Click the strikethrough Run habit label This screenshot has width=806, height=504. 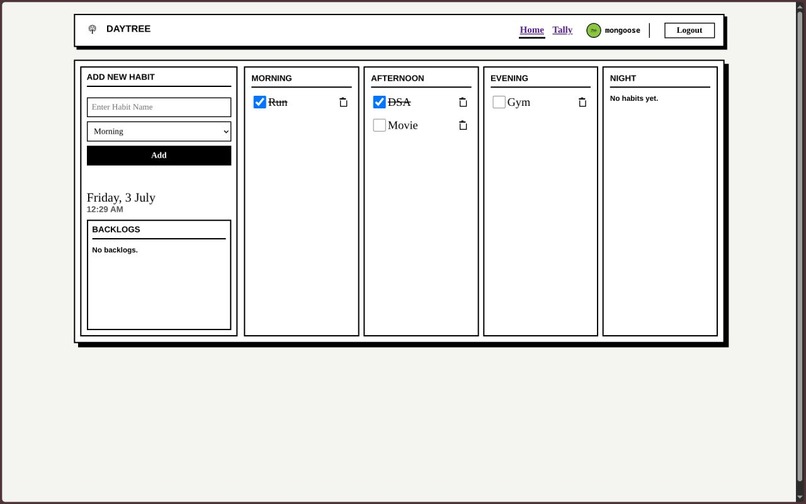278,102
